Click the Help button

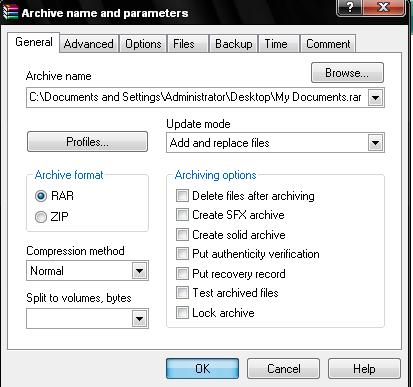point(364,369)
